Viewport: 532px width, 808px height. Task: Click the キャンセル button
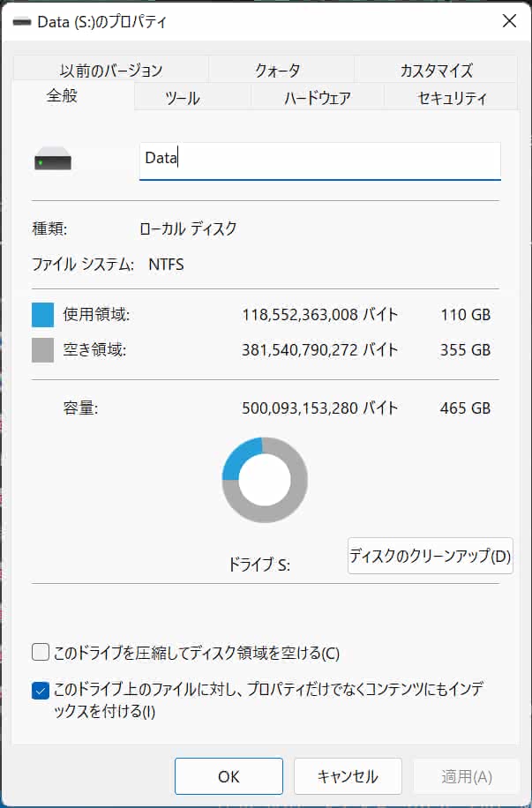(348, 776)
